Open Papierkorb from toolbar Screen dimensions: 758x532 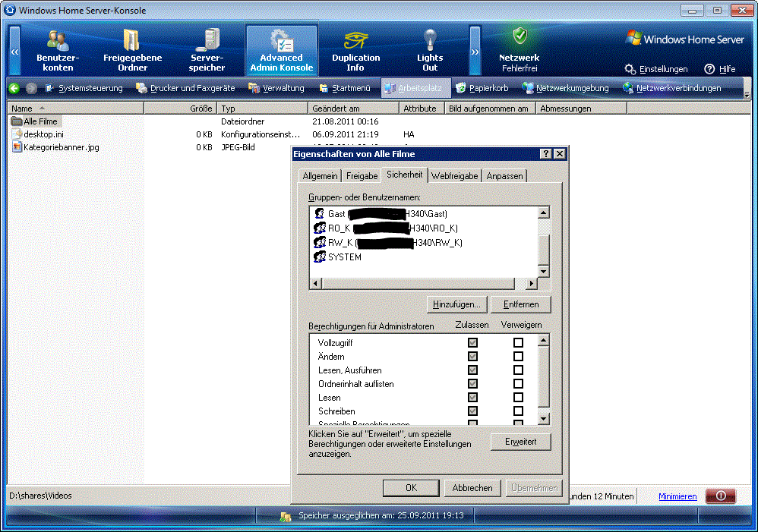tap(482, 88)
